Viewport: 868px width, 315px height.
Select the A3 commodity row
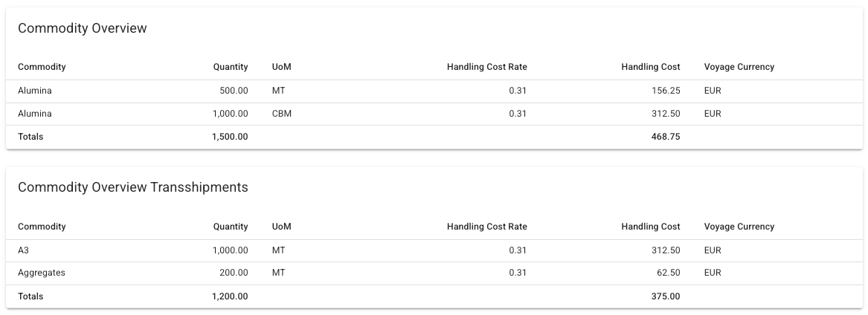(23, 250)
